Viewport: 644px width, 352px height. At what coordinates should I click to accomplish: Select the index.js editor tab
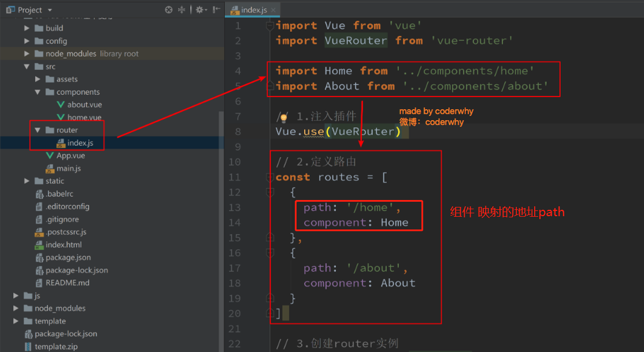pos(253,10)
